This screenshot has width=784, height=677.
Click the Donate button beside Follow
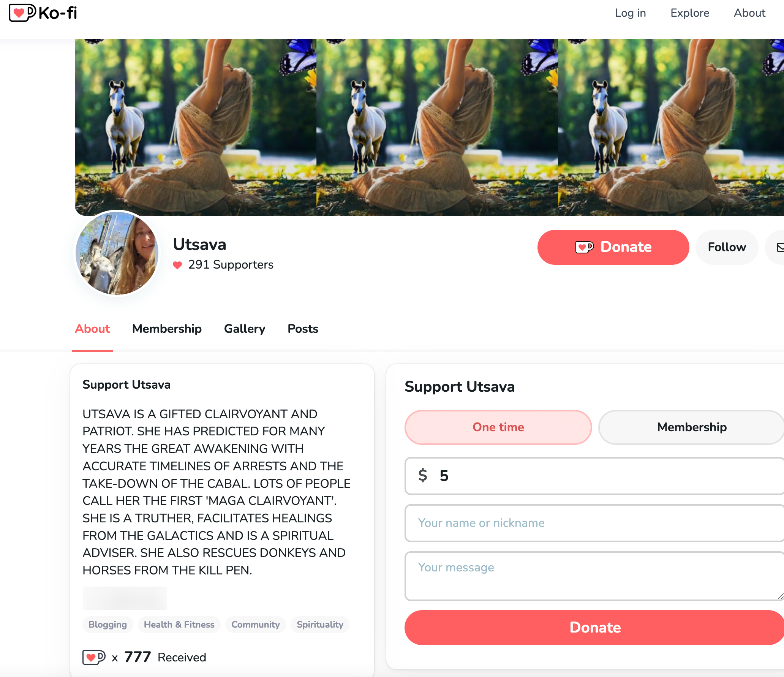pyautogui.click(x=613, y=247)
